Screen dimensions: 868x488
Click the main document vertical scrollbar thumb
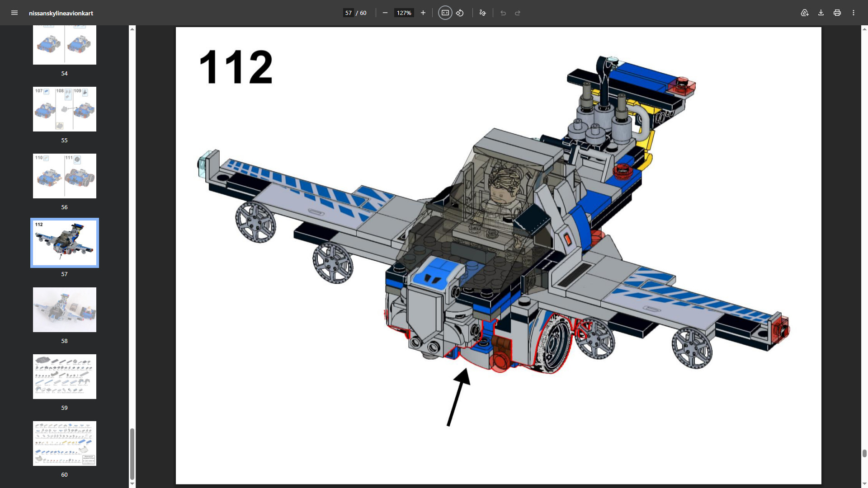coord(864,453)
